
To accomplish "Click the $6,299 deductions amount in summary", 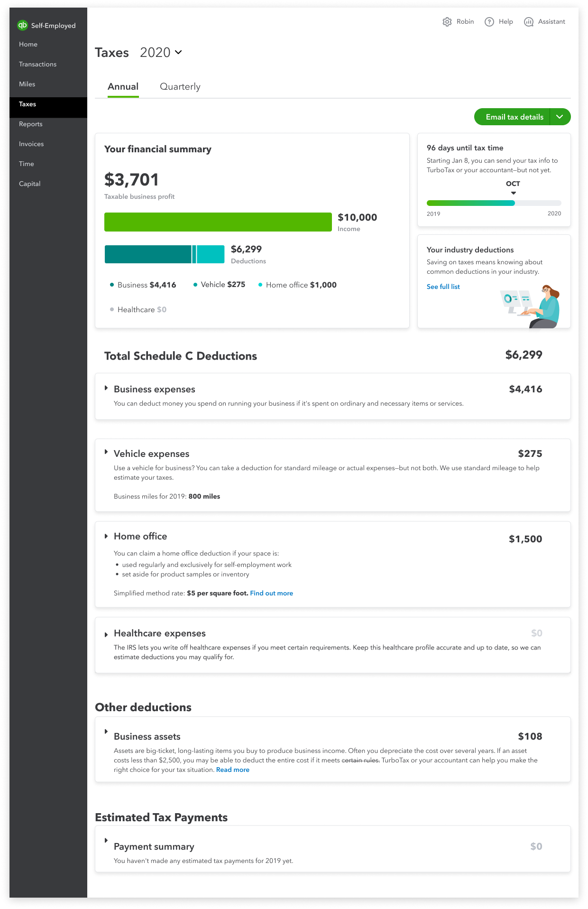I will [x=246, y=249].
